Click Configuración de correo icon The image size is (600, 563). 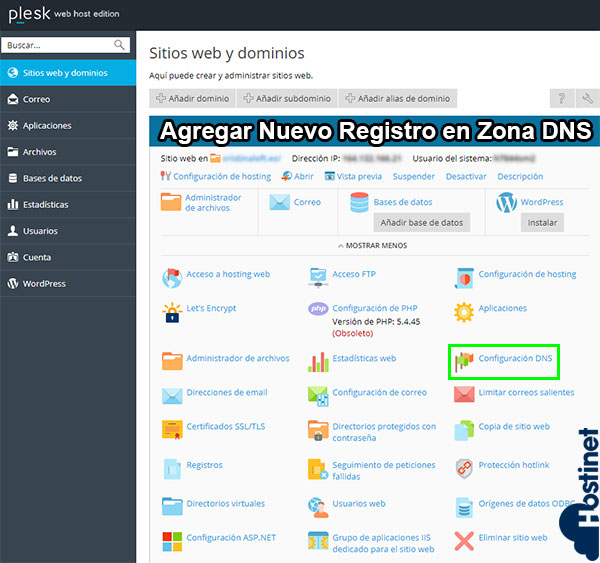pos(318,396)
